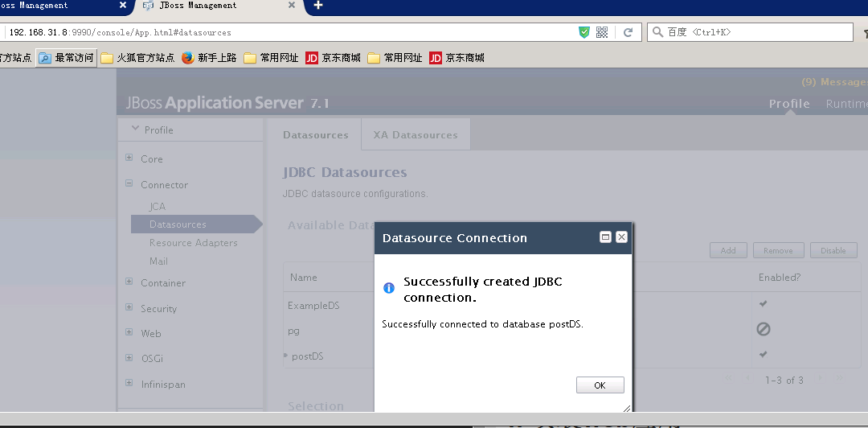
Task: Open a new browser tab with plus icon
Action: pyautogui.click(x=318, y=6)
